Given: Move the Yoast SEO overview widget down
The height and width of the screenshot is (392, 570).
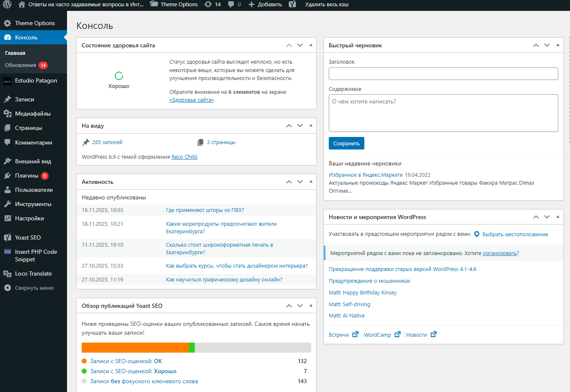Looking at the screenshot, I should (x=300, y=306).
